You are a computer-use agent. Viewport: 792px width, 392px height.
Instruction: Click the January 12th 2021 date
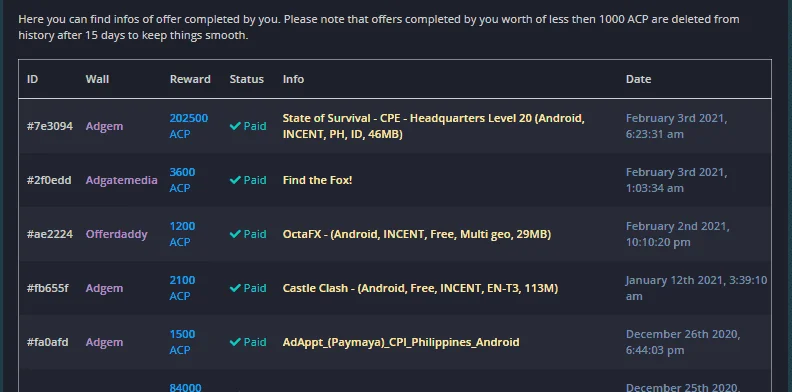697,288
